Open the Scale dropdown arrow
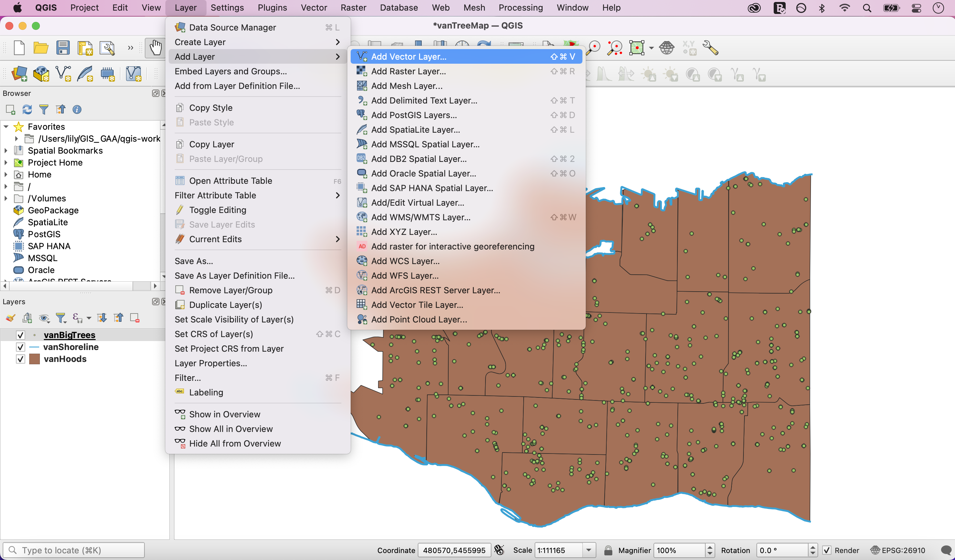The image size is (955, 560). [588, 550]
